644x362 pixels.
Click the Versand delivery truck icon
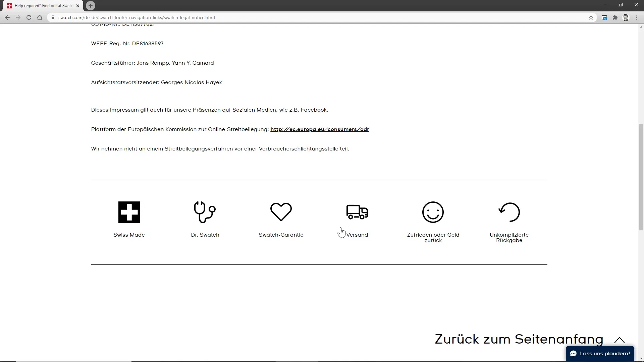[357, 212]
